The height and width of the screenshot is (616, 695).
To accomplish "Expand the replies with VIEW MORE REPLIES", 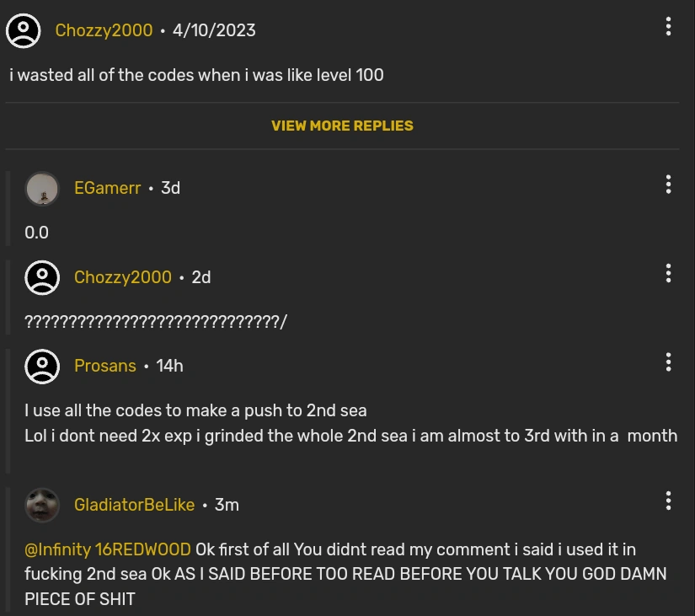I will tap(341, 126).
